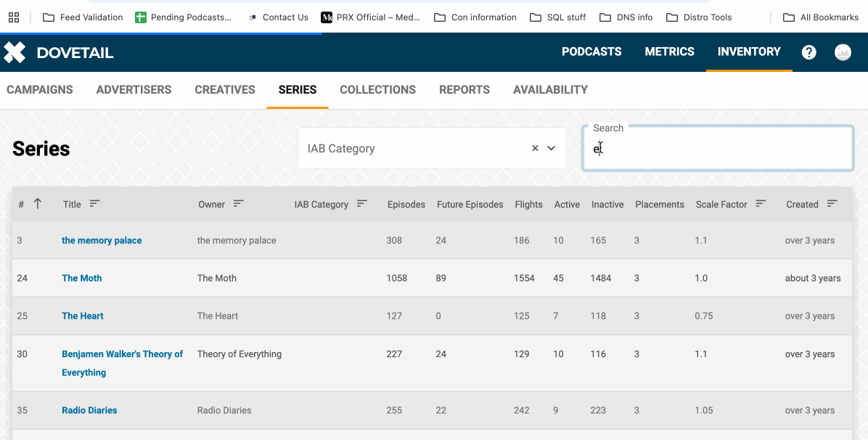The width and height of the screenshot is (868, 440).
Task: Click the Inactive column header
Action: pyautogui.click(x=607, y=205)
